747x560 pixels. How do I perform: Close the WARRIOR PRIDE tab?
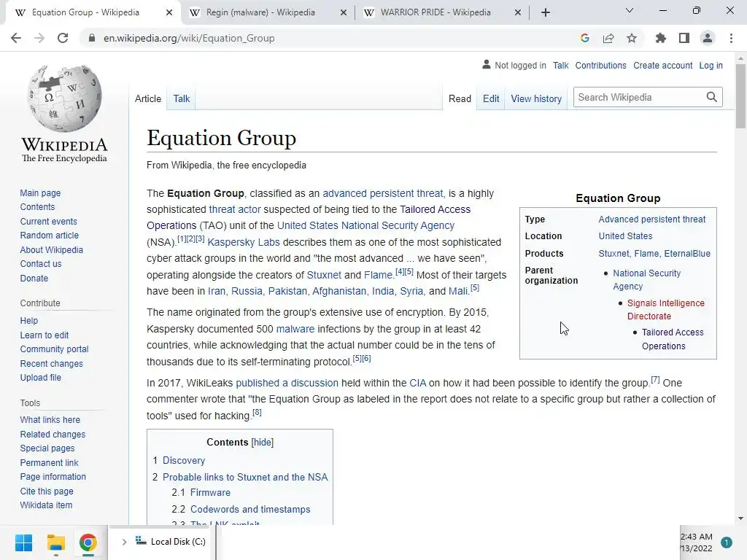pyautogui.click(x=518, y=12)
